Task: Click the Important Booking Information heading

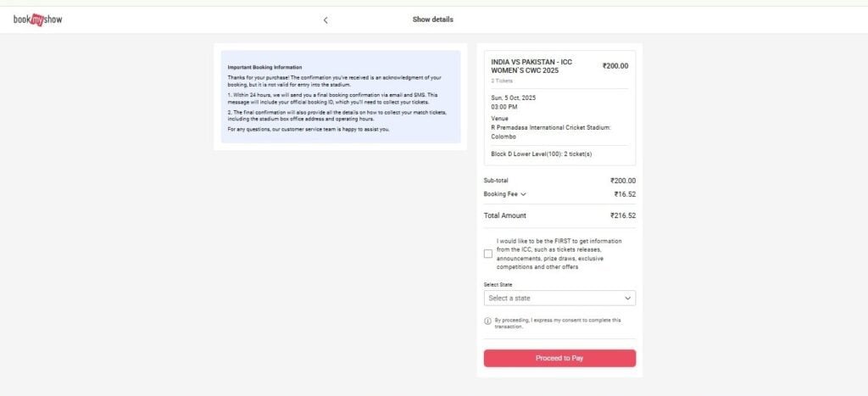Action: point(264,67)
